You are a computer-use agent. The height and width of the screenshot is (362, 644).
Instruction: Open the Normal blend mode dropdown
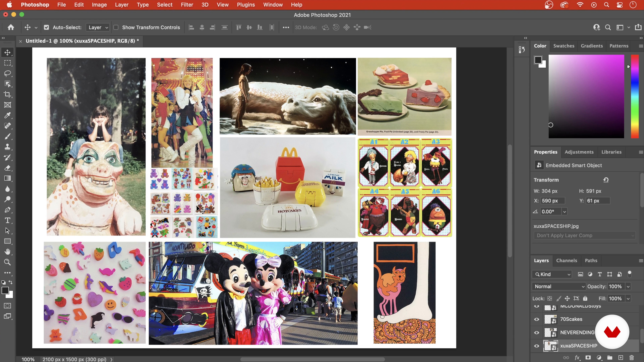[x=559, y=287]
